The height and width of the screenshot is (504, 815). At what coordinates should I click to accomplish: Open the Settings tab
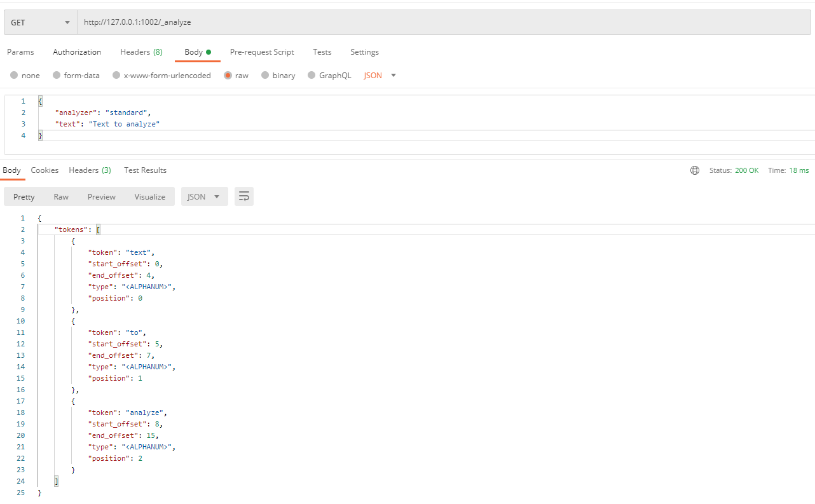[x=364, y=52]
